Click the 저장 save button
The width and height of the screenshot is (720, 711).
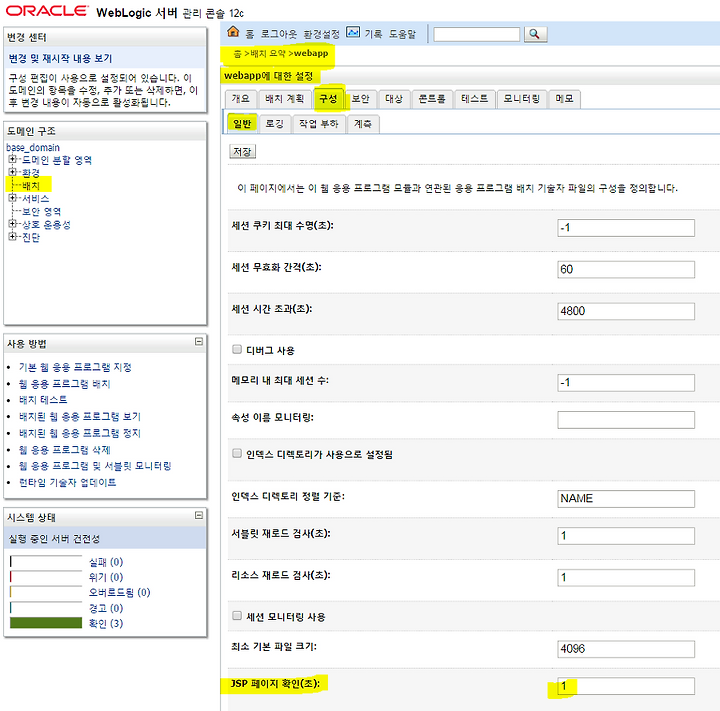tap(242, 152)
